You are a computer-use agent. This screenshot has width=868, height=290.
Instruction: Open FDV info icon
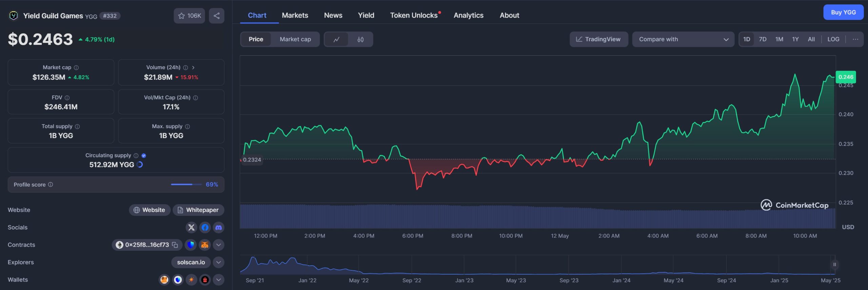(67, 98)
